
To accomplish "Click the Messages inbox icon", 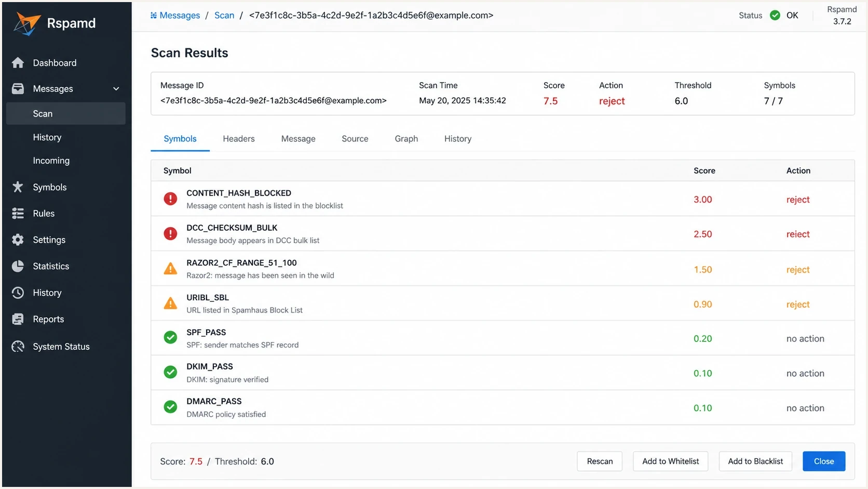I will (x=18, y=89).
